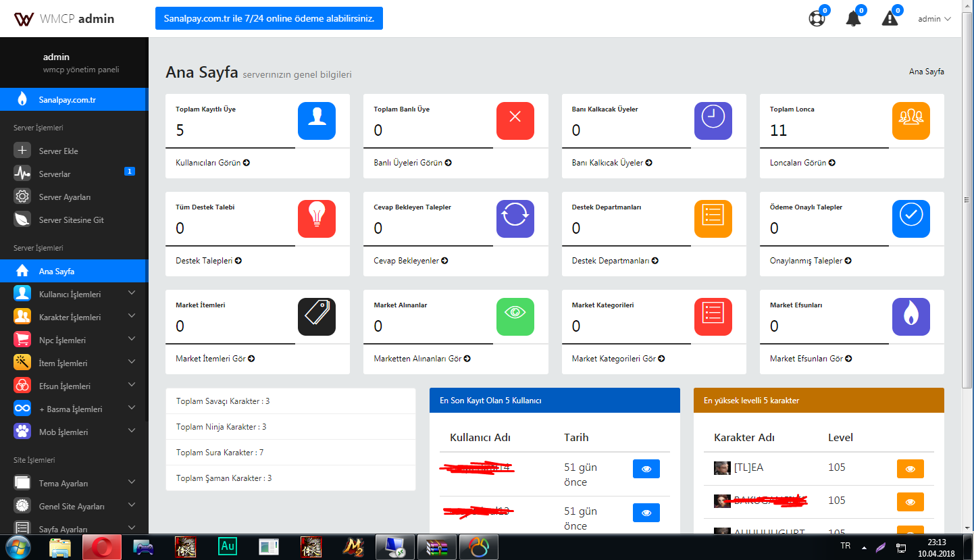The width and height of the screenshot is (974, 560).
Task: Select Ana Sayfa in the sidebar
Action: [73, 271]
